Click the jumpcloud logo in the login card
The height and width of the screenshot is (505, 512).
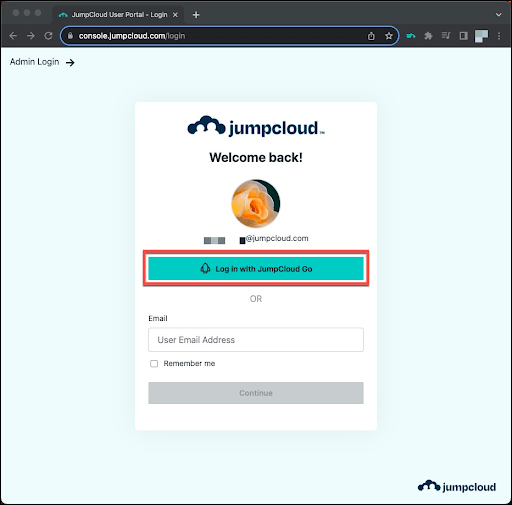click(x=256, y=126)
